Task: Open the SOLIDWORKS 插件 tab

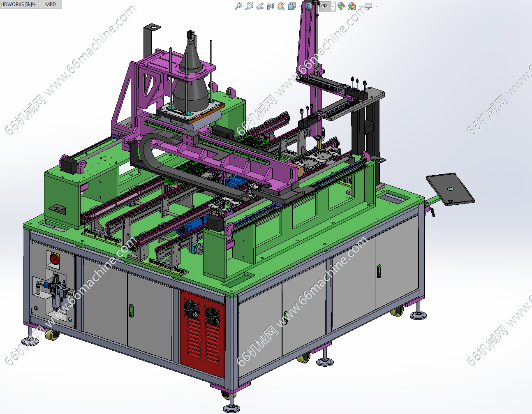Action: (x=19, y=4)
